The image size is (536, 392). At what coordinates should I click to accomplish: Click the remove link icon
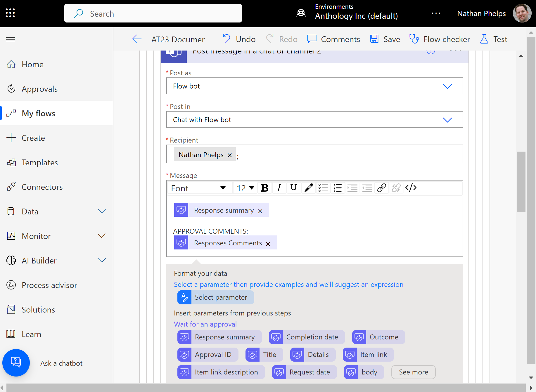pos(396,188)
